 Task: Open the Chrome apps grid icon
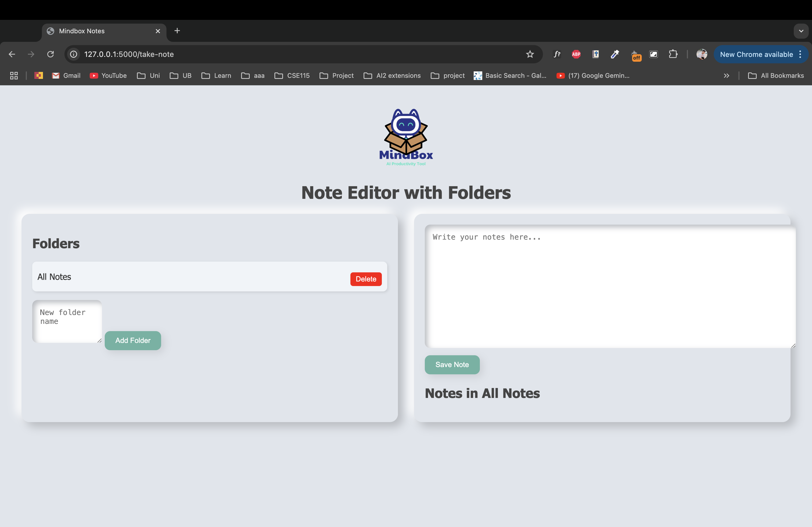14,76
